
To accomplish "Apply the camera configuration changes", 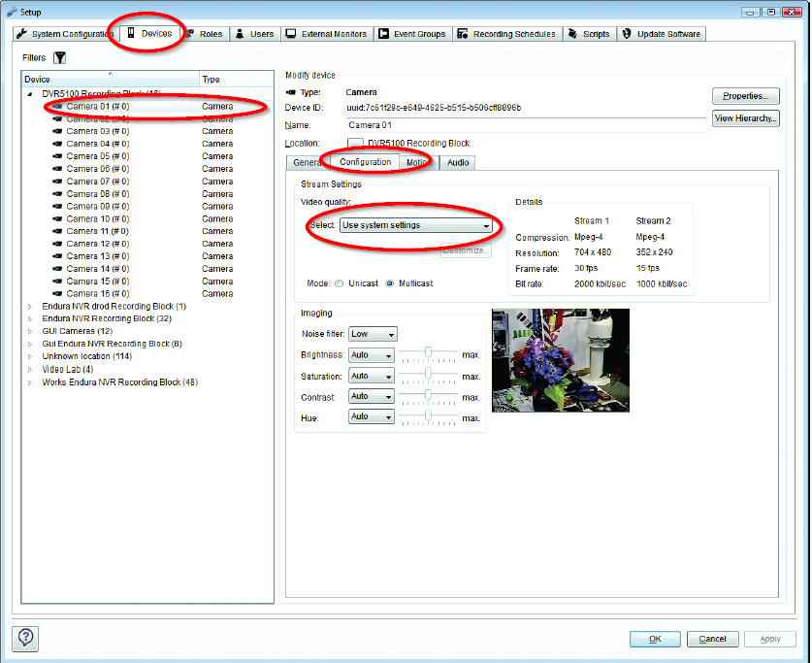I will [770, 639].
